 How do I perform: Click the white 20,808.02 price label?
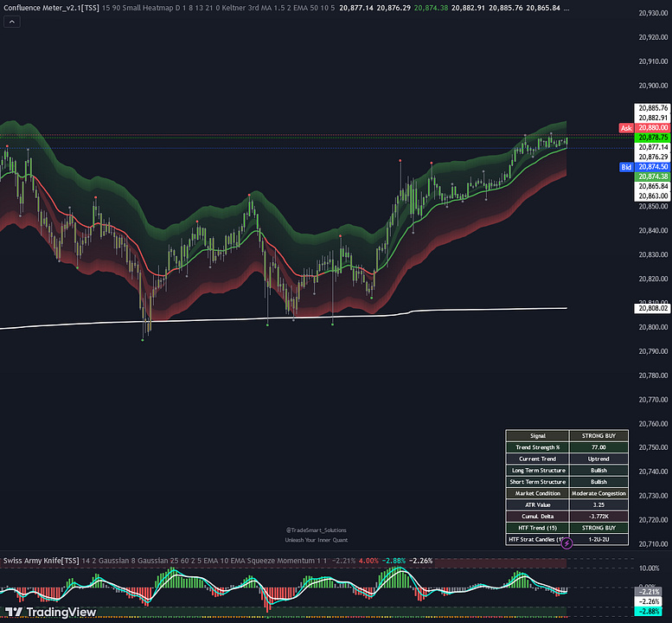click(x=652, y=308)
